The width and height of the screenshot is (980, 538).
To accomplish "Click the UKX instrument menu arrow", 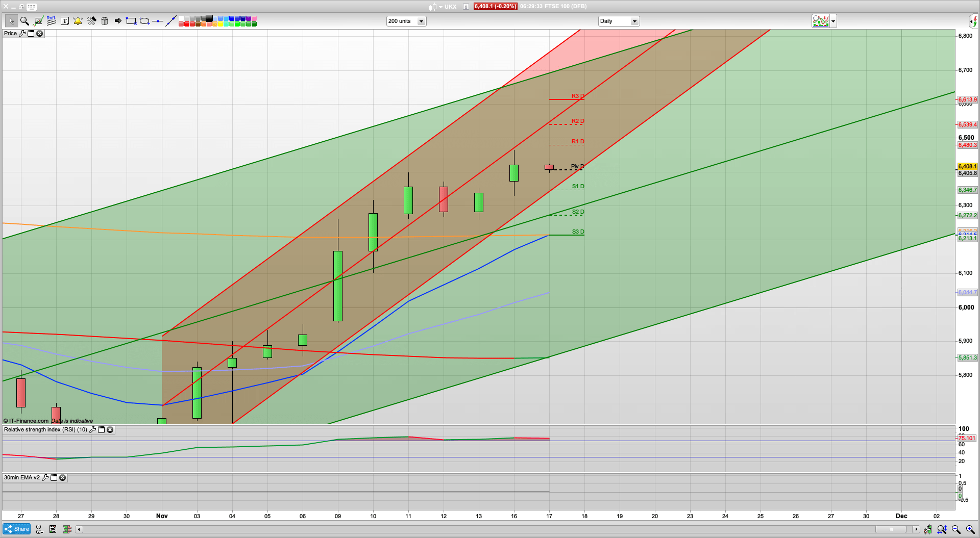I will click(x=440, y=7).
